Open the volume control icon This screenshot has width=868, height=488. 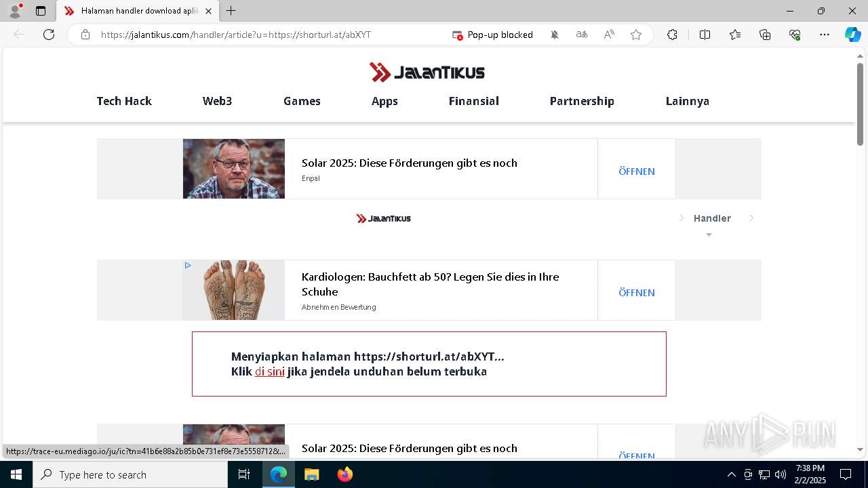point(781,474)
